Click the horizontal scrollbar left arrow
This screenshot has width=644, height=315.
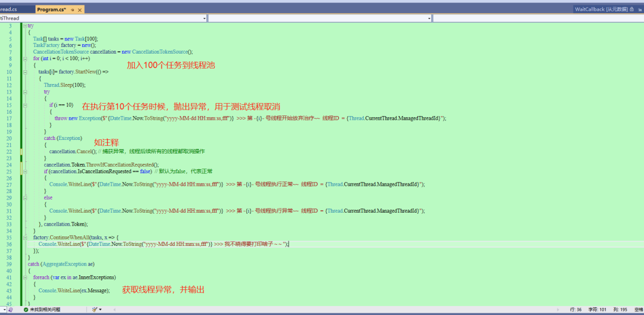(x=114, y=309)
